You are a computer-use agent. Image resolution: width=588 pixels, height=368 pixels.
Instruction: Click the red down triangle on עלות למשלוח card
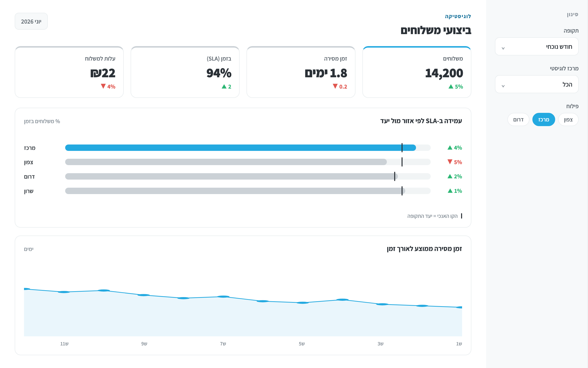click(x=103, y=86)
